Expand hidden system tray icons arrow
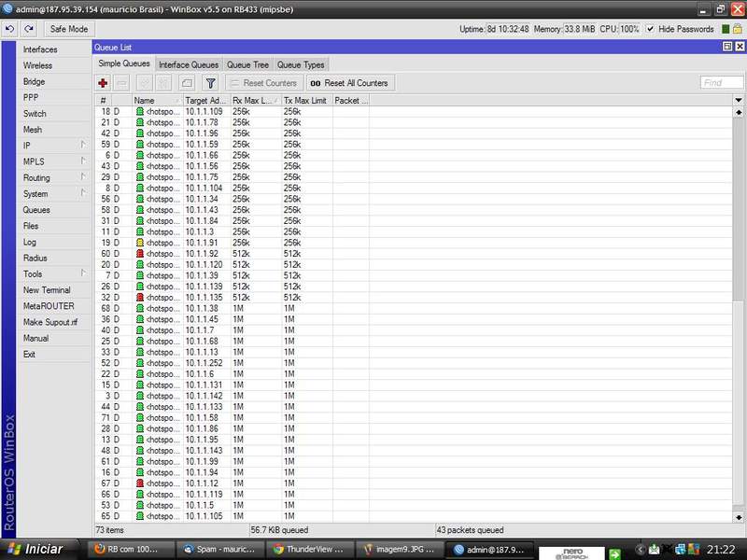Screen dimensions: 747x560 pos(641,550)
